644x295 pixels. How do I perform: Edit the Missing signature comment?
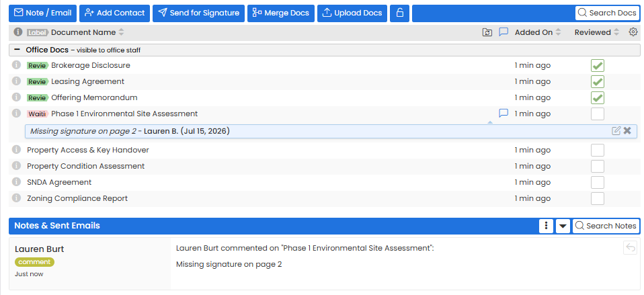coord(616,131)
